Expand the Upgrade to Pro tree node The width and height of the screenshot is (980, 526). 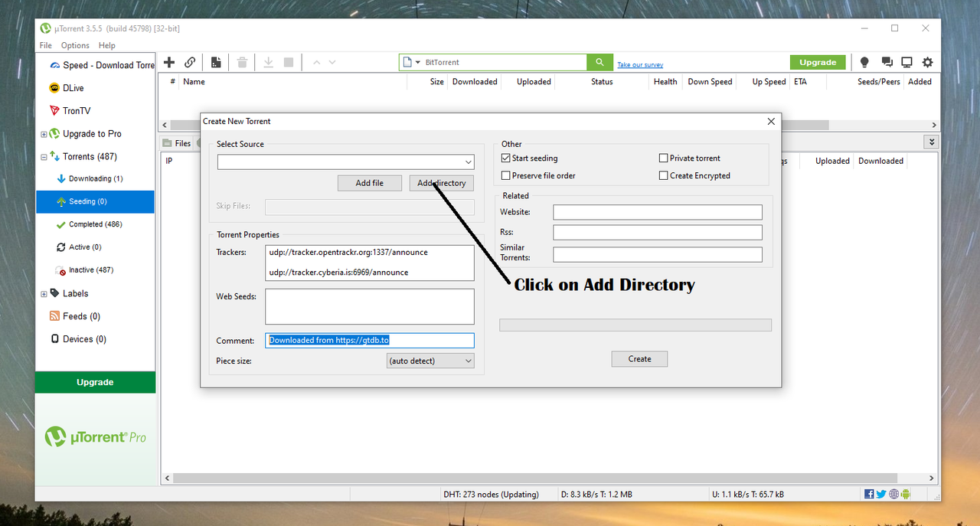tap(44, 134)
